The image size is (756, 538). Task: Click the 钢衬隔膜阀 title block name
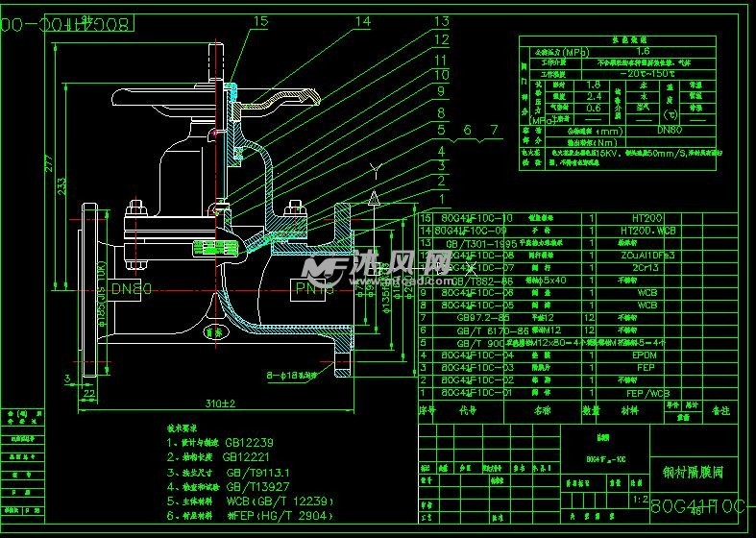click(694, 473)
